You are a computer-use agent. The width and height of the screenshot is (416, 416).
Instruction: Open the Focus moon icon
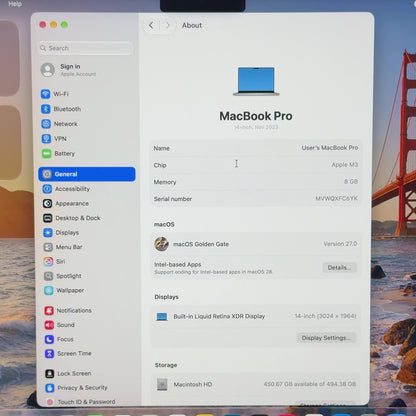click(x=49, y=339)
